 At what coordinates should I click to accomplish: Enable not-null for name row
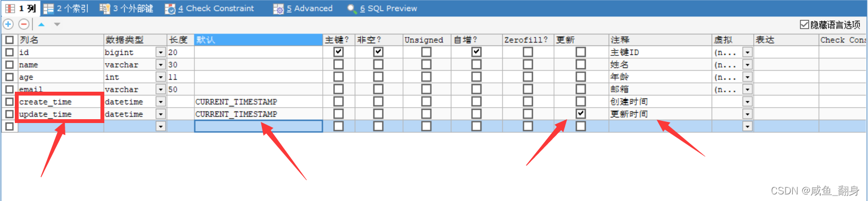378,64
